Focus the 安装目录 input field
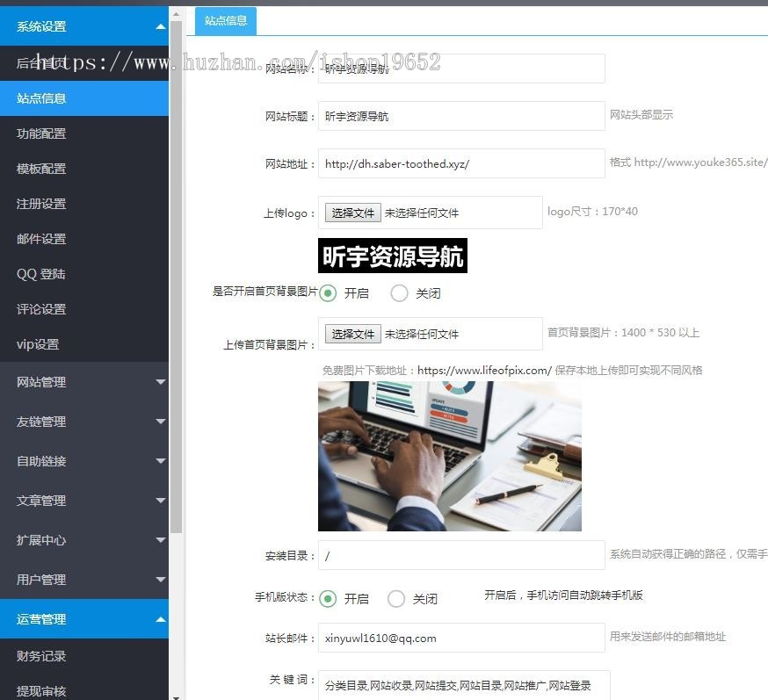The width and height of the screenshot is (768, 700). [x=461, y=555]
